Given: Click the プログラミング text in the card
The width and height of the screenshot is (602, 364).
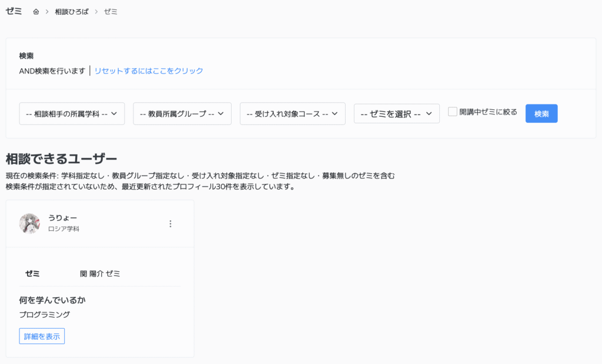Looking at the screenshot, I should tap(45, 315).
